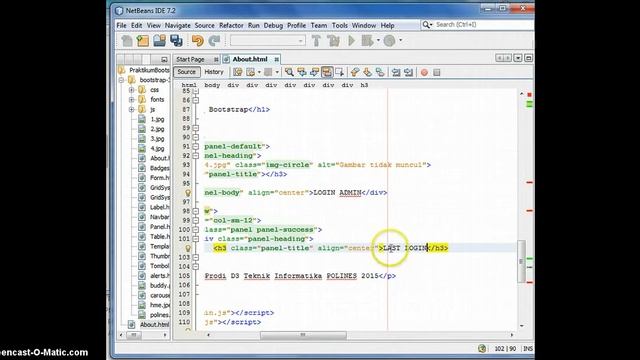Toggle code fold at line 92
This screenshot has height=360, width=640.
(196, 156)
